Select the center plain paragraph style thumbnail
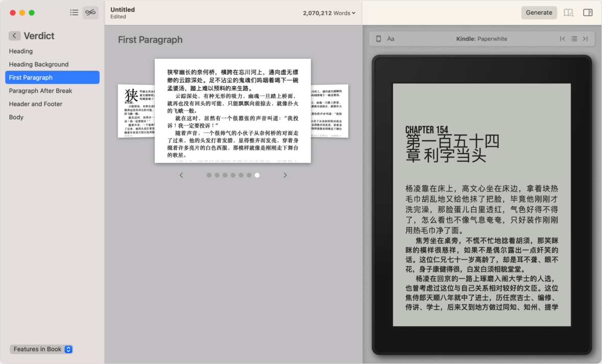The width and height of the screenshot is (602, 364). (233, 111)
